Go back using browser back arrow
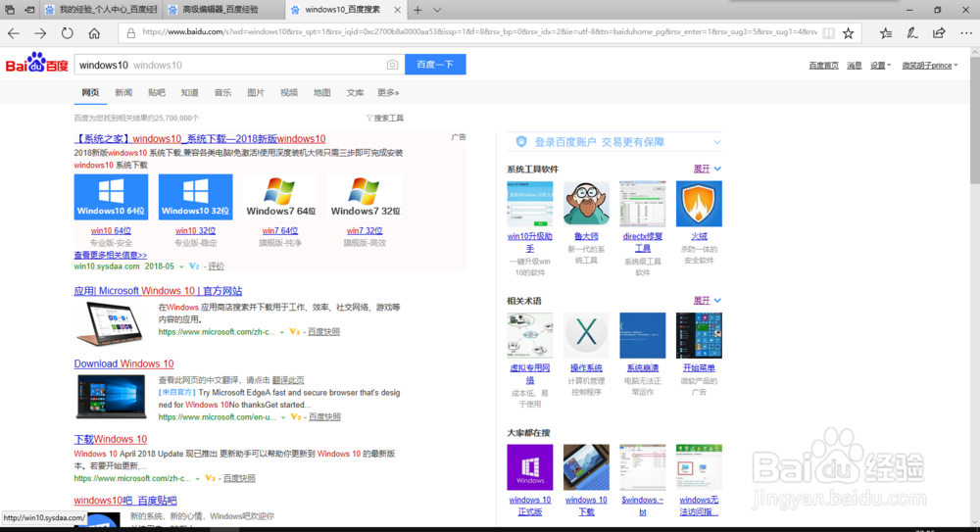Viewport: 980px width, 532px height. 13,33
